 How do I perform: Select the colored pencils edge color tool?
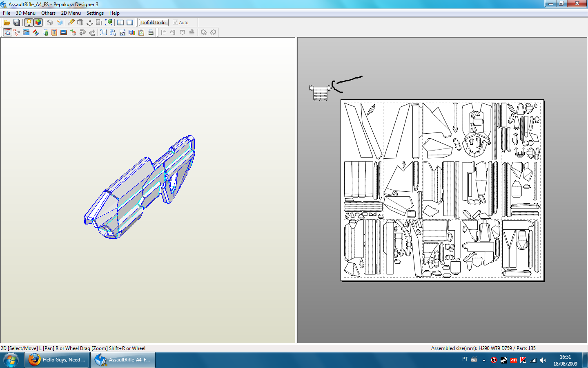pyautogui.click(x=36, y=32)
